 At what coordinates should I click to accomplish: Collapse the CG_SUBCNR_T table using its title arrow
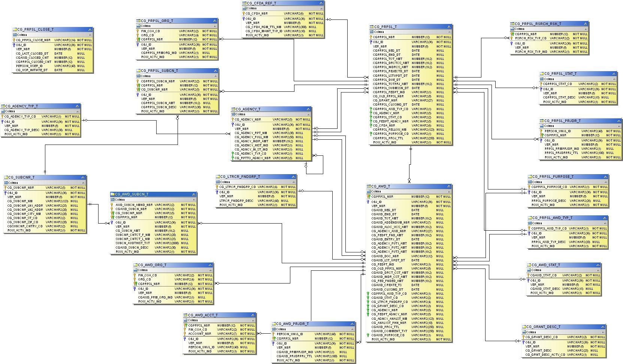84,178
